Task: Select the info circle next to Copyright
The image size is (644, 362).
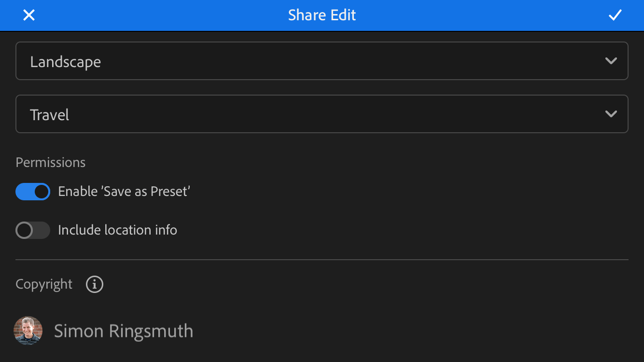Action: [x=94, y=284]
